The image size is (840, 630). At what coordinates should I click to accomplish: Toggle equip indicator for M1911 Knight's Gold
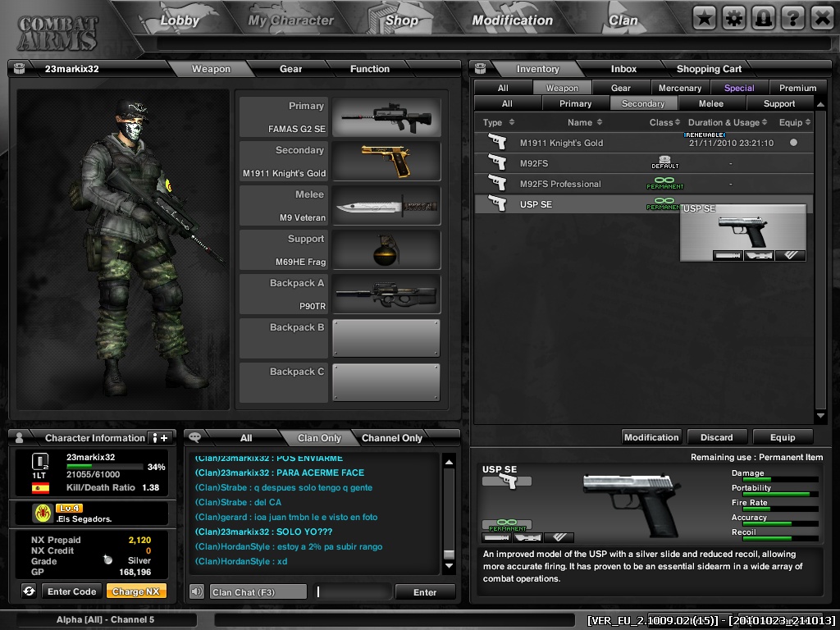pos(792,143)
